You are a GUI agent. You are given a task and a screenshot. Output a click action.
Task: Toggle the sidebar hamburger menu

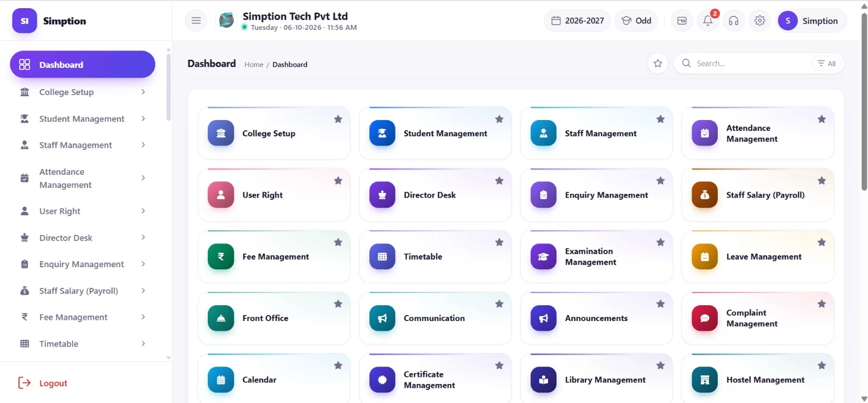pos(196,21)
